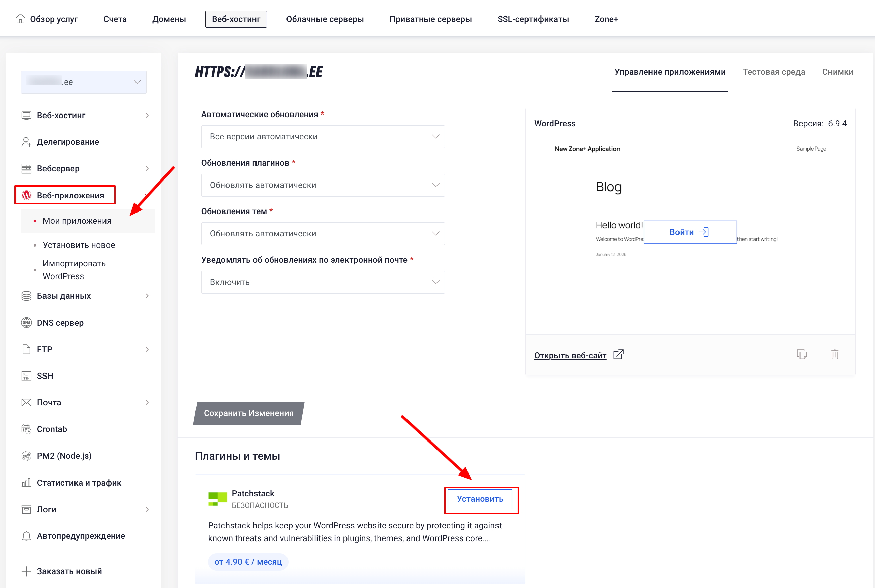This screenshot has width=875, height=588.
Task: Click the Открыть веб-сайт link
Action: coord(570,355)
